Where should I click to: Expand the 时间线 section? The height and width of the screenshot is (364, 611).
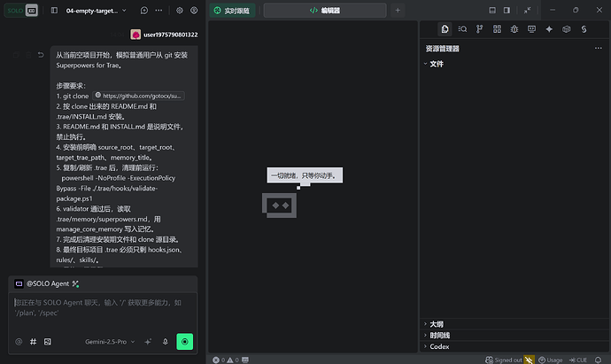click(514, 336)
